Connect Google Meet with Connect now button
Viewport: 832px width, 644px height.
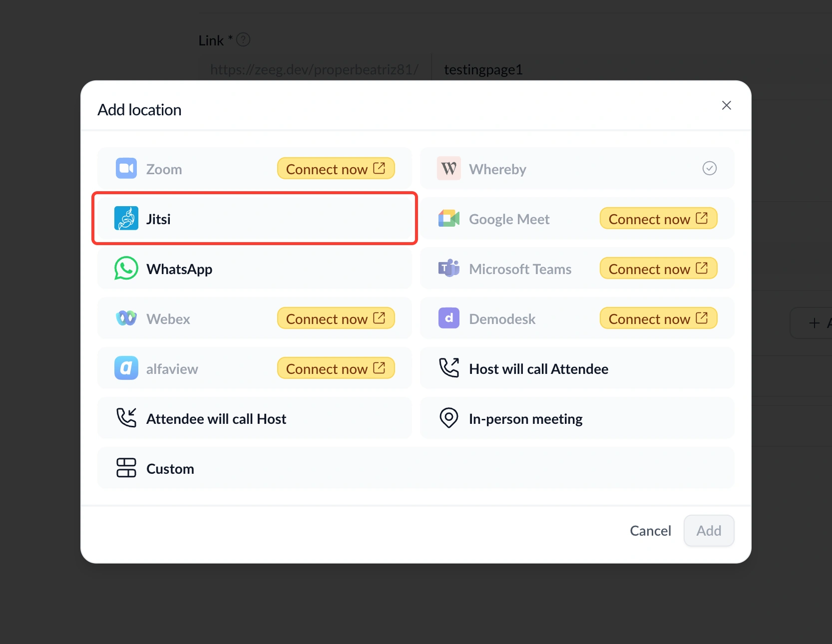click(x=659, y=219)
